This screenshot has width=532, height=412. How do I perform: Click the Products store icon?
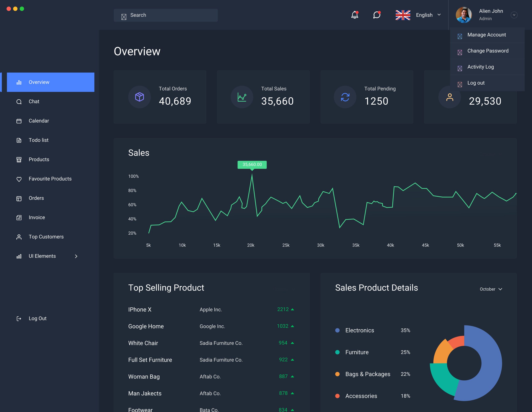pos(19,160)
